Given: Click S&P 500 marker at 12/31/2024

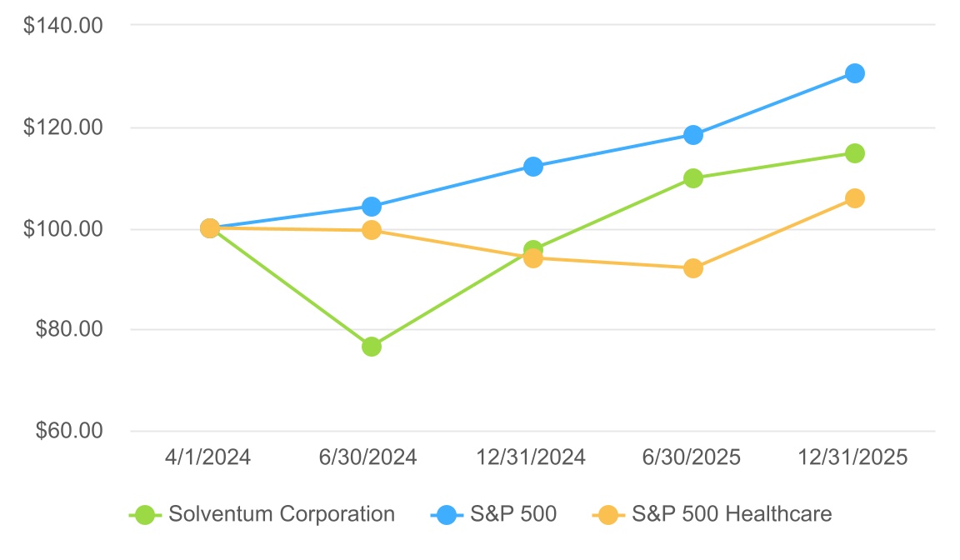Looking at the screenshot, I should (x=533, y=167).
